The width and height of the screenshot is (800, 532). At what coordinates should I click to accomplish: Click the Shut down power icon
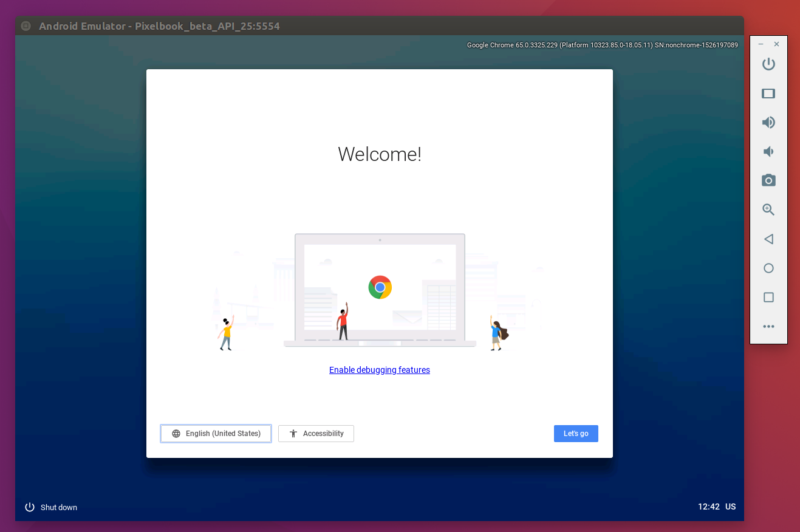click(30, 507)
